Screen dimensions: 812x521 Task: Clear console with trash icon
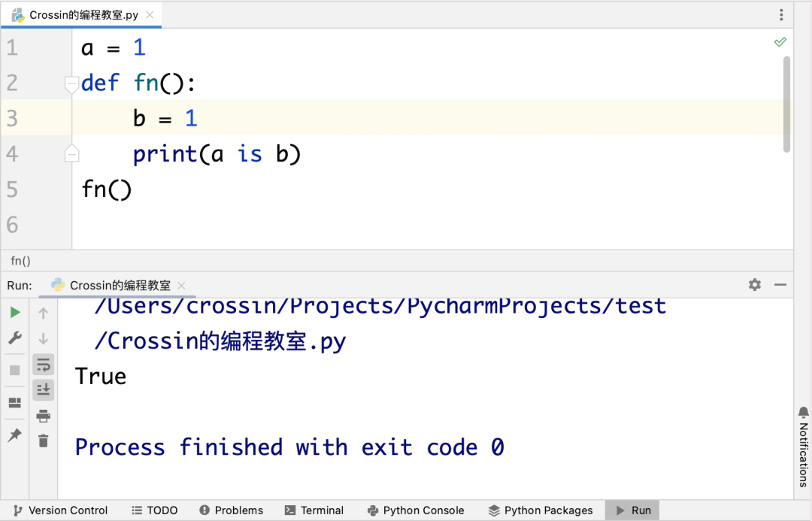[x=44, y=441]
